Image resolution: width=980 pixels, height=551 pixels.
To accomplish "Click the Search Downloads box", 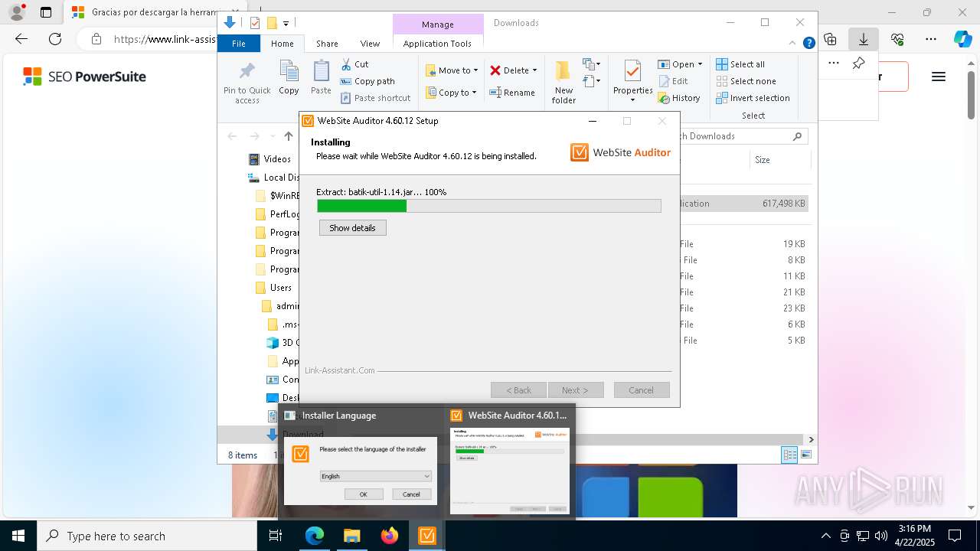I will click(x=741, y=136).
